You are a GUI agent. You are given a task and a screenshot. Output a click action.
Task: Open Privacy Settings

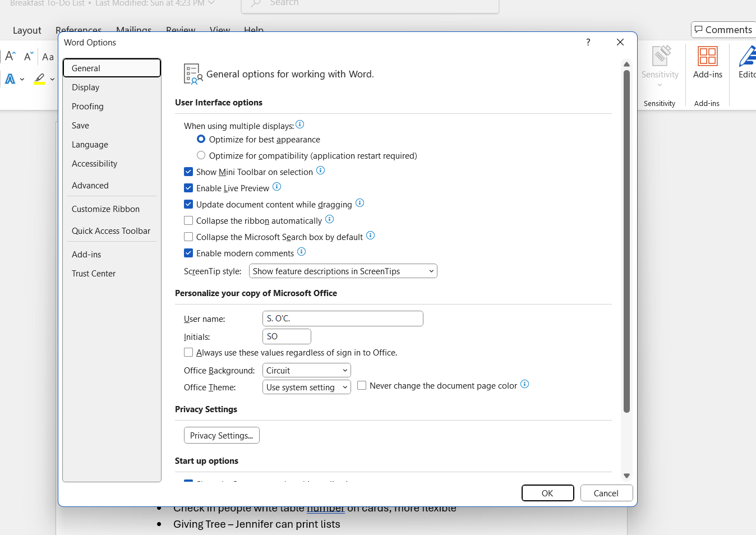(x=222, y=435)
